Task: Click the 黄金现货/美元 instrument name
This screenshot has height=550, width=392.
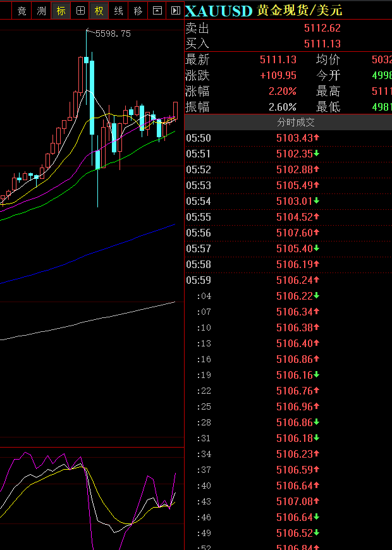Action: [300, 11]
